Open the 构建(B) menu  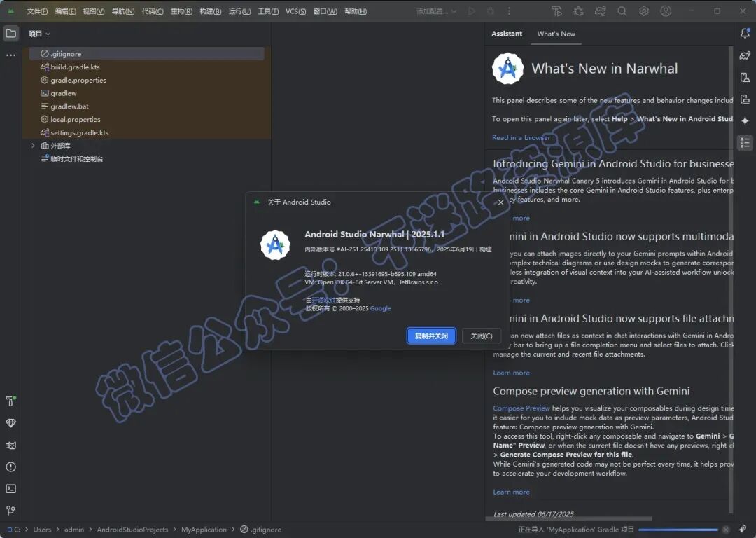click(210, 11)
